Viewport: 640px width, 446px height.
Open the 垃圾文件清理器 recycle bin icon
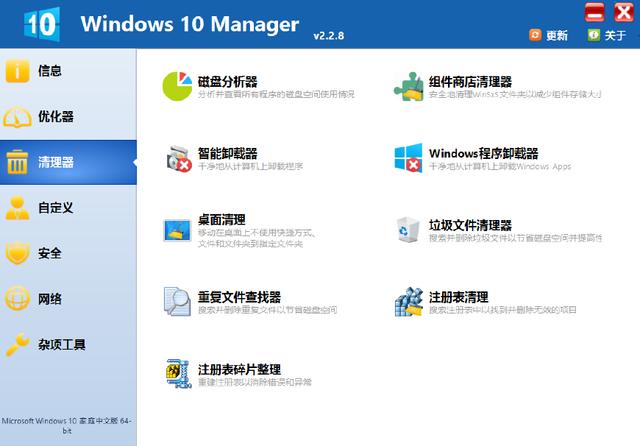(x=408, y=230)
